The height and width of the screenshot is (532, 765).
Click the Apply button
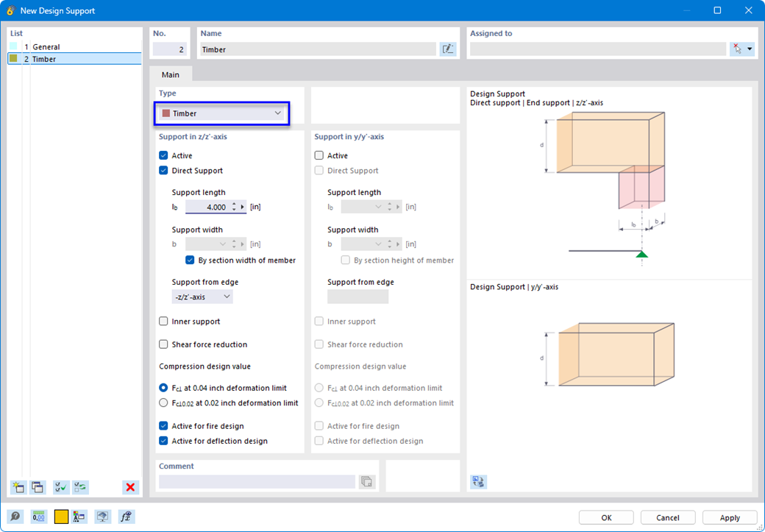point(730,517)
